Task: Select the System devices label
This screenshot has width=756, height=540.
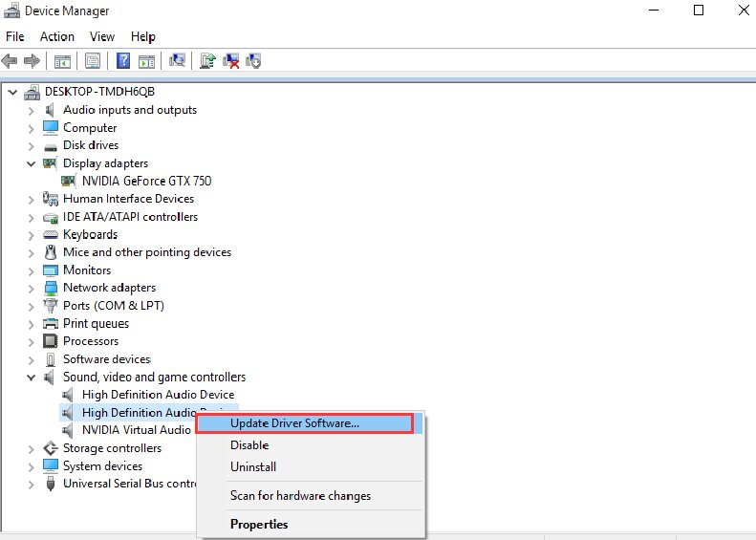Action: click(x=102, y=466)
